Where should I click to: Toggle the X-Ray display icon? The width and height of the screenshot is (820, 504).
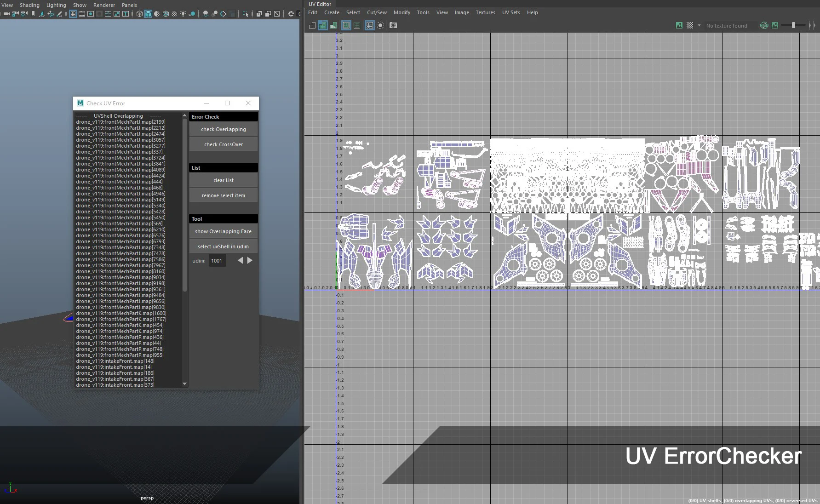[x=259, y=14]
